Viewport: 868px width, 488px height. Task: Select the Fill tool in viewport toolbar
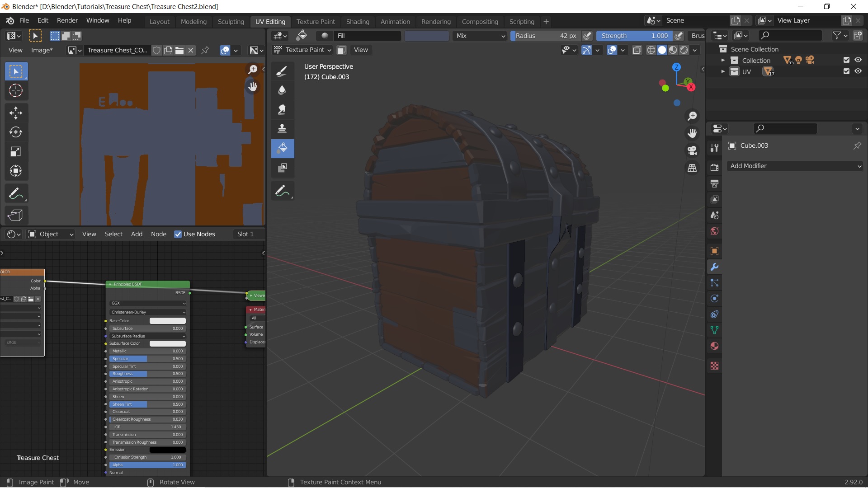282,148
